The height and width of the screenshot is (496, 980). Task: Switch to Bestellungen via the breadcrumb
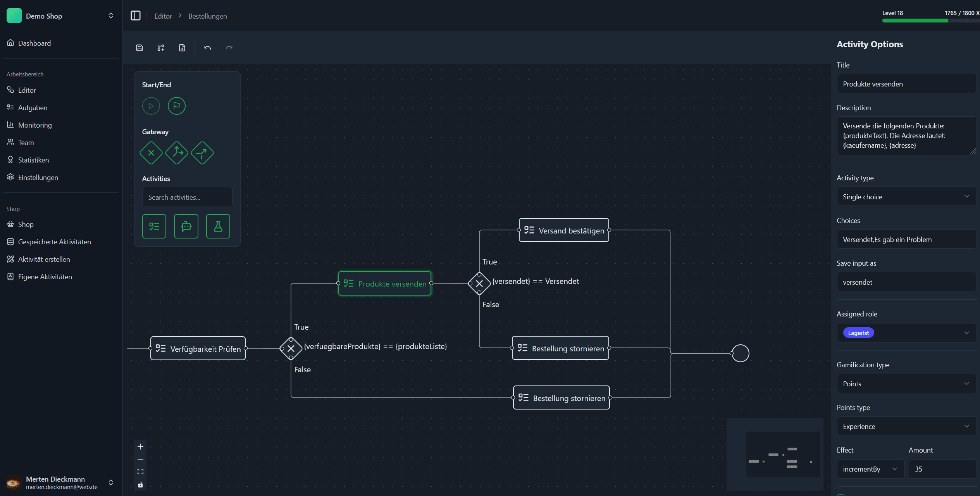208,16
